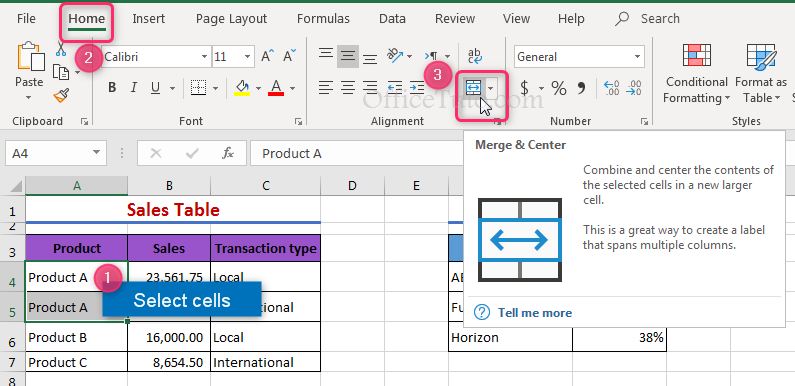Select the Format Painter brush icon
Screen dimensions: 795x386
click(61, 95)
